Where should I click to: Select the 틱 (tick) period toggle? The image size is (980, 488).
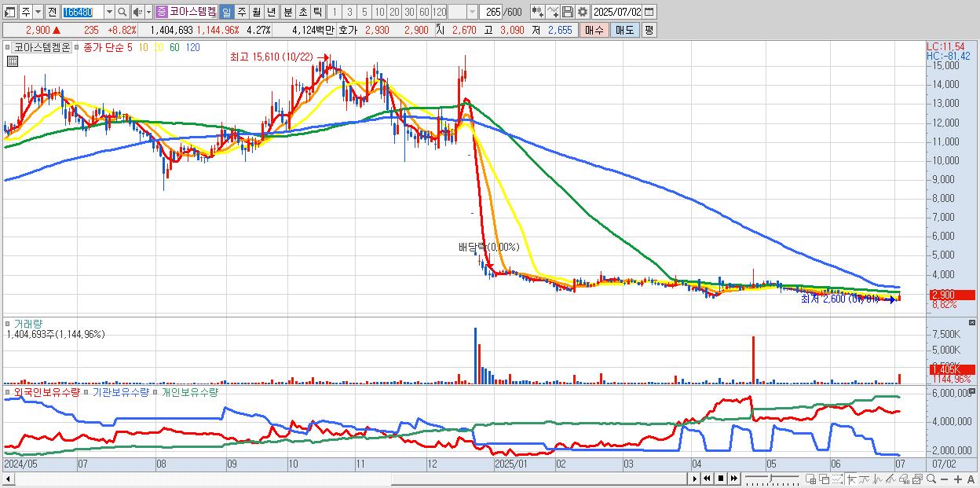[317, 13]
